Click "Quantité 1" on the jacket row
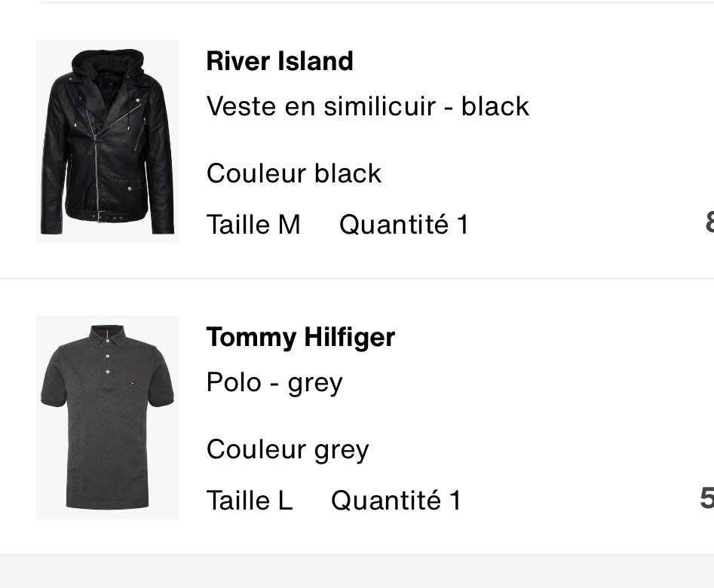 click(x=404, y=224)
